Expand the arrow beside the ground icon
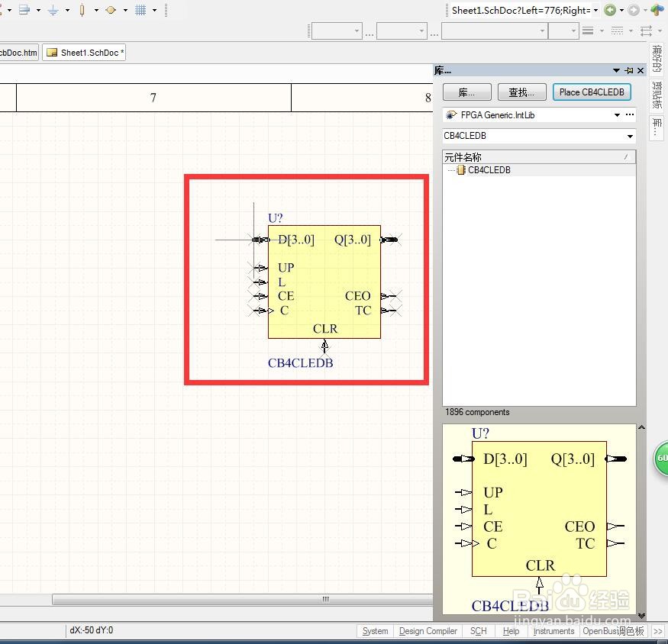The height and width of the screenshot is (644, 668). pyautogui.click(x=67, y=10)
